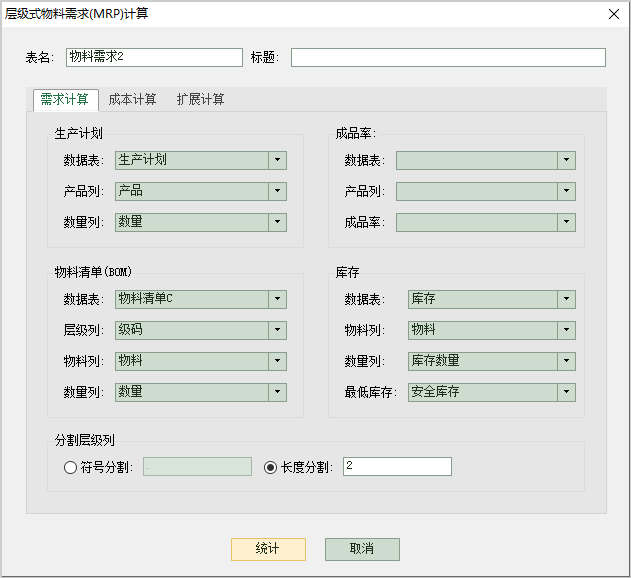Viewport: 631px width, 578px height.
Task: Expand the 库存数量 quantity column dropdown
Action: 566,361
